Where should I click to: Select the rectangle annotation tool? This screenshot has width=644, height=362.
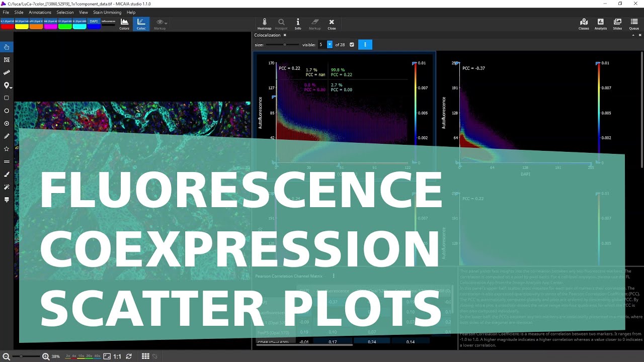click(x=7, y=98)
